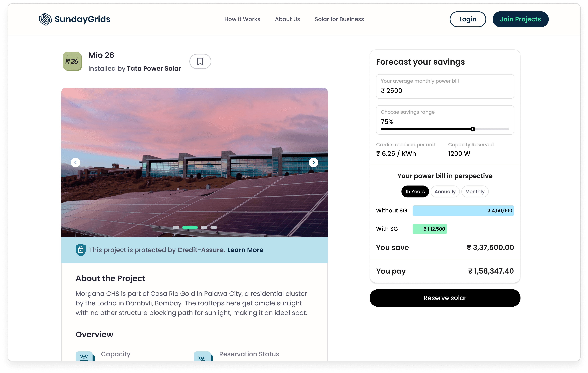The width and height of the screenshot is (588, 373).
Task: Jump to first carousel slide dot
Action: pos(176,228)
